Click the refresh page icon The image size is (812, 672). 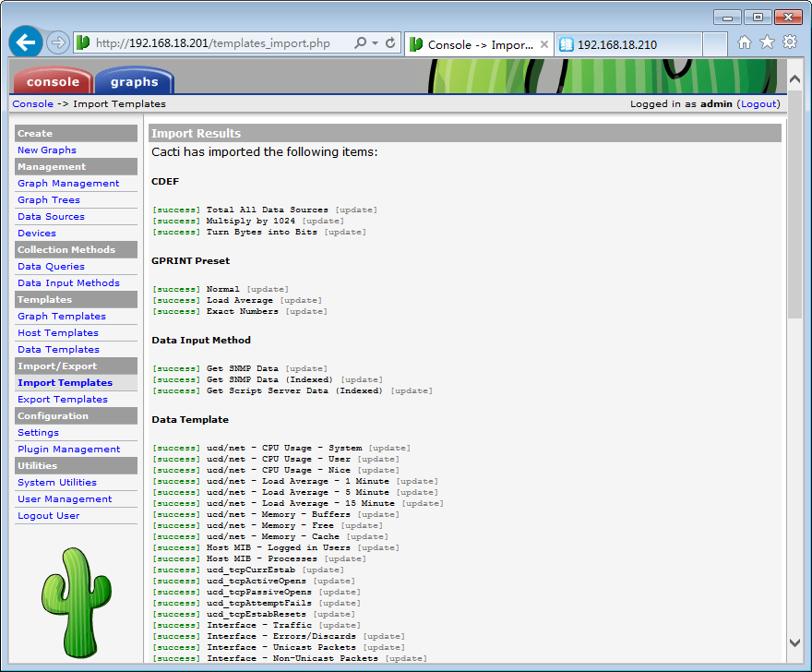(x=390, y=43)
